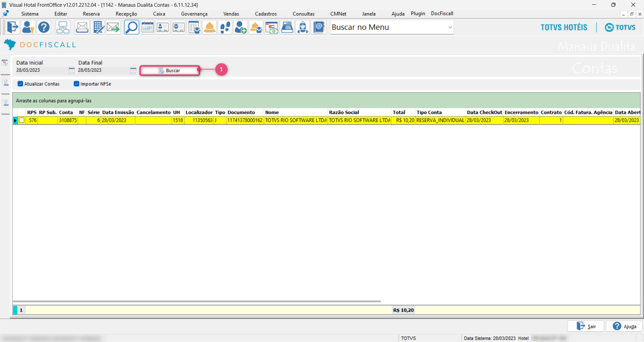Click the envelope with green arrow icon
Viewport: 644px width, 342px height.
point(113,27)
